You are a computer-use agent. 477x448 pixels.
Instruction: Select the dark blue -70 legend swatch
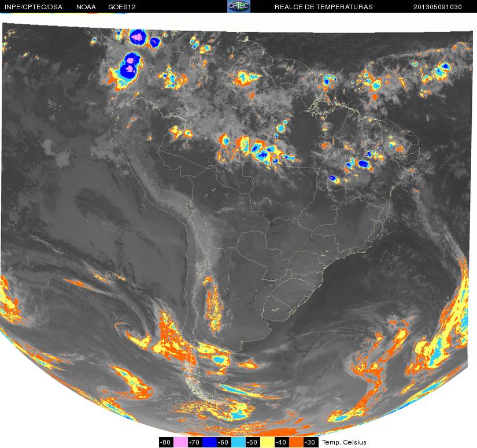[x=209, y=442]
